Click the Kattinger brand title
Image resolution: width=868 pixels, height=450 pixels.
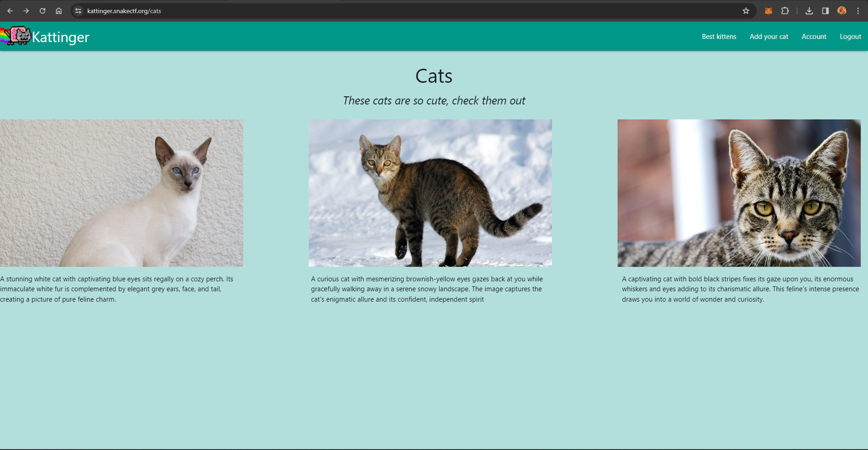coord(61,37)
